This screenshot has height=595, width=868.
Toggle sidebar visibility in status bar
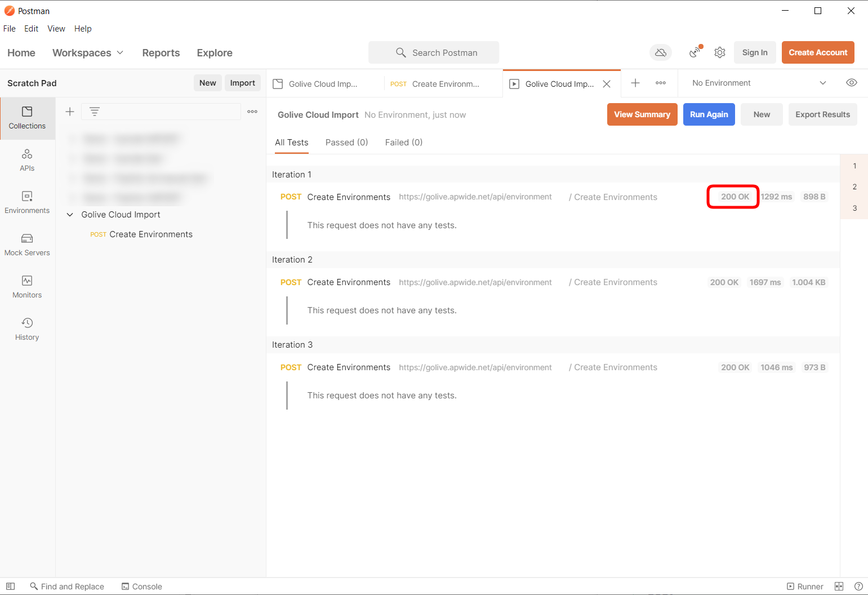(x=10, y=587)
